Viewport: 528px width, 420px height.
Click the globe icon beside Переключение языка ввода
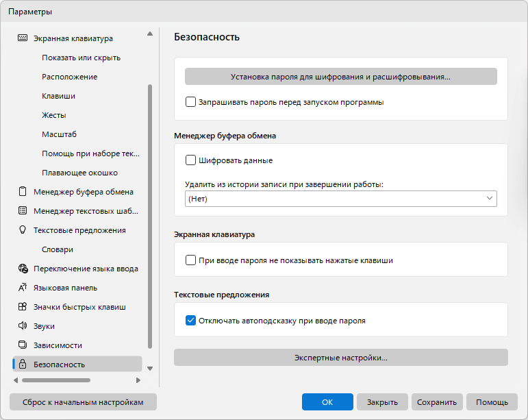click(23, 269)
